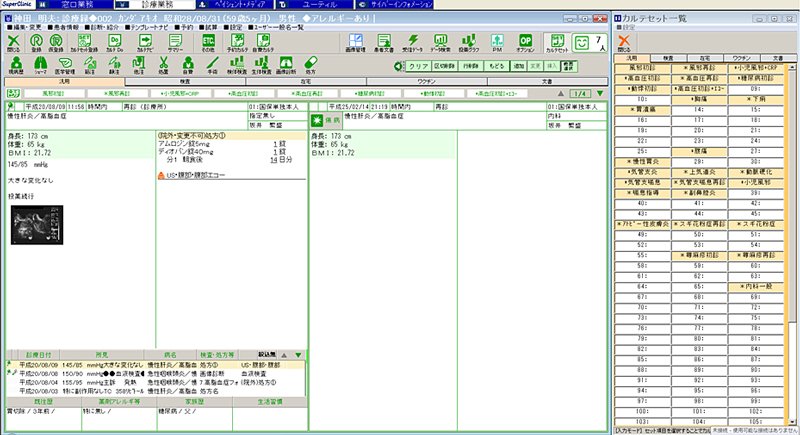Click the 検体検査 icon
800x435 pixels.
(x=237, y=65)
